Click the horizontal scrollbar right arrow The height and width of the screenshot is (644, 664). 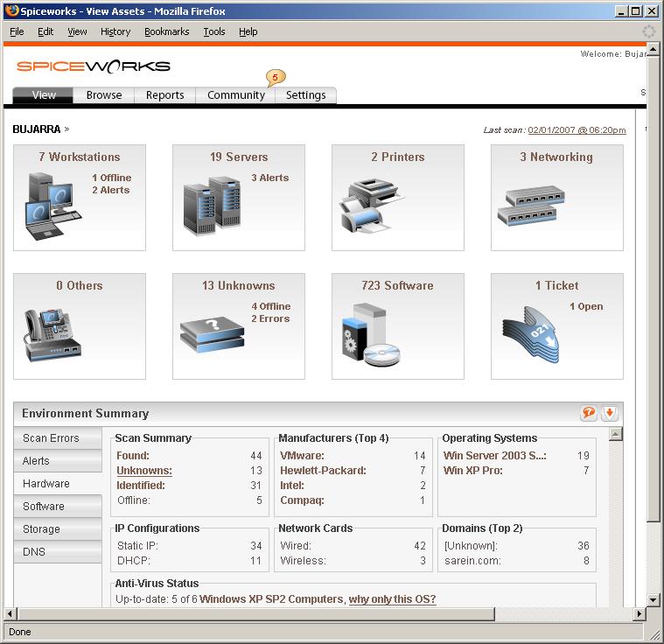pyautogui.click(x=639, y=613)
